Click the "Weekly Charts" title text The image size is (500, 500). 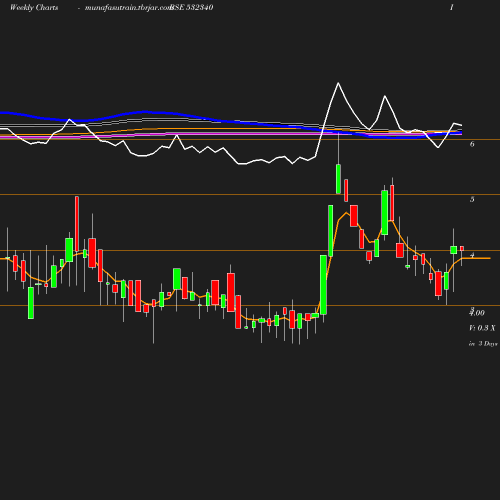tap(34, 8)
